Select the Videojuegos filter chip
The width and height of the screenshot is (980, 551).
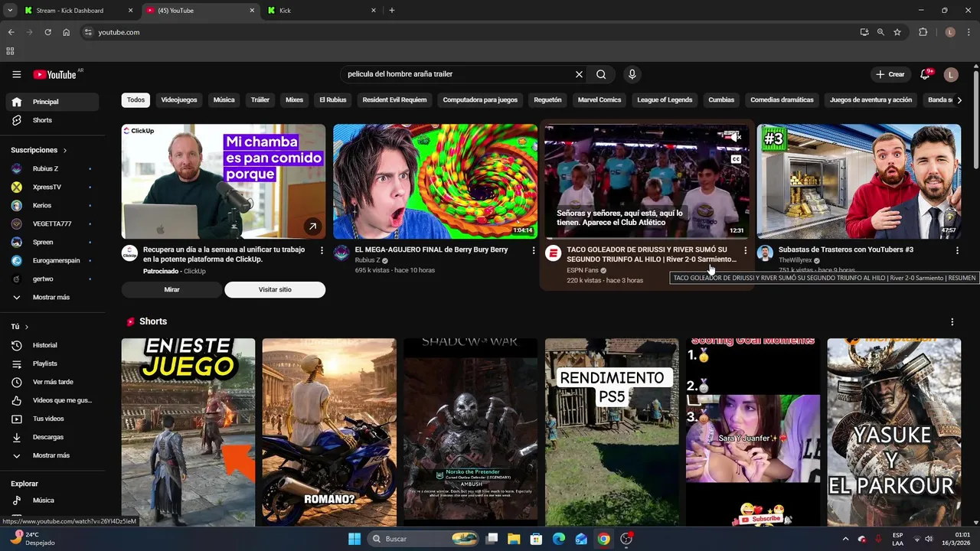[x=179, y=100]
